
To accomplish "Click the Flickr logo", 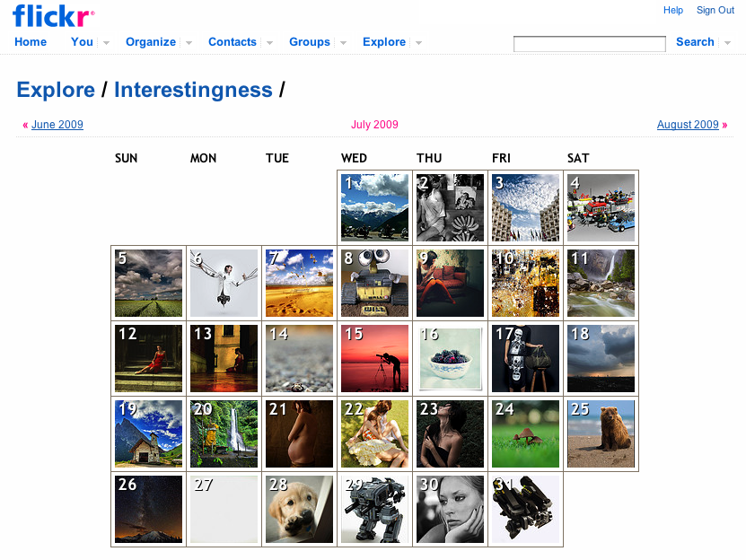I will pos(53,15).
